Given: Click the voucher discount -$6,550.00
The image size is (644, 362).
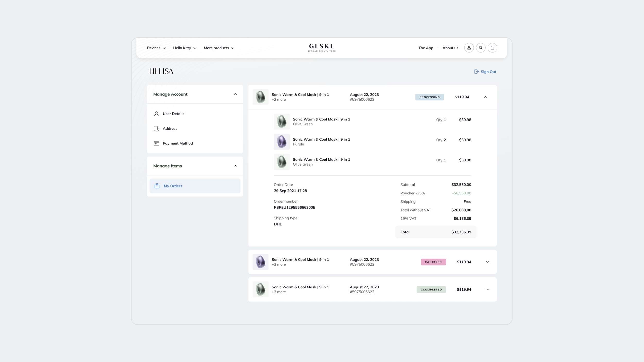Looking at the screenshot, I should tap(462, 193).
